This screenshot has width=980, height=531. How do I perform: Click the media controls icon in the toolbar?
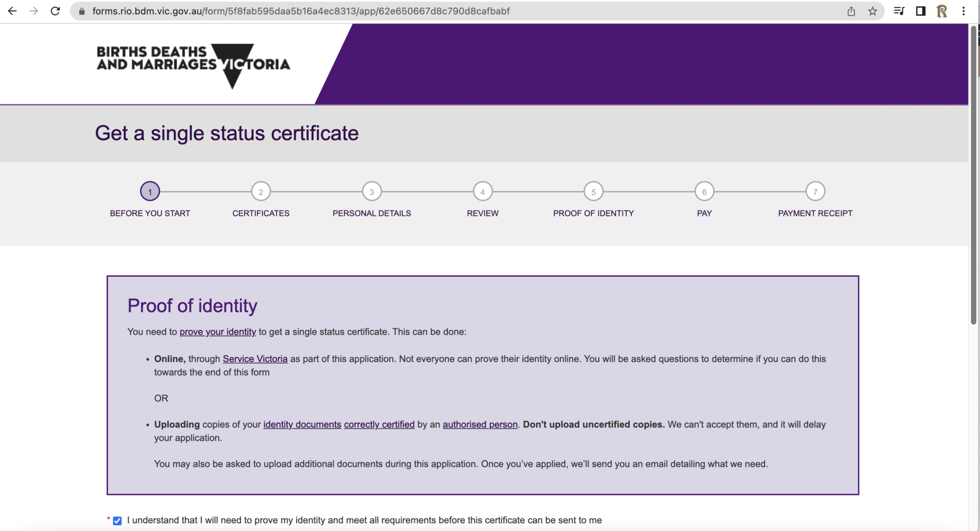[899, 11]
